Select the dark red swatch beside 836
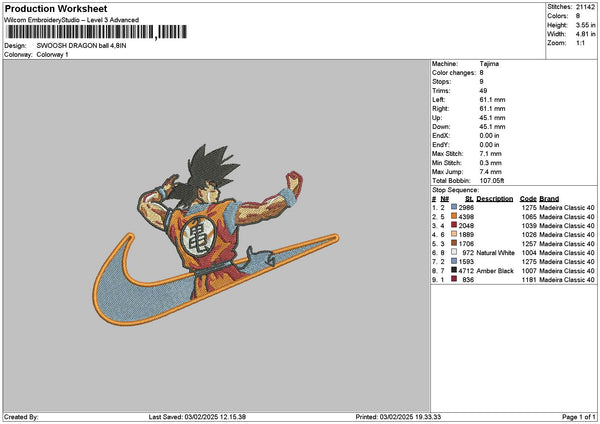The height and width of the screenshot is (424, 600). 454,279
